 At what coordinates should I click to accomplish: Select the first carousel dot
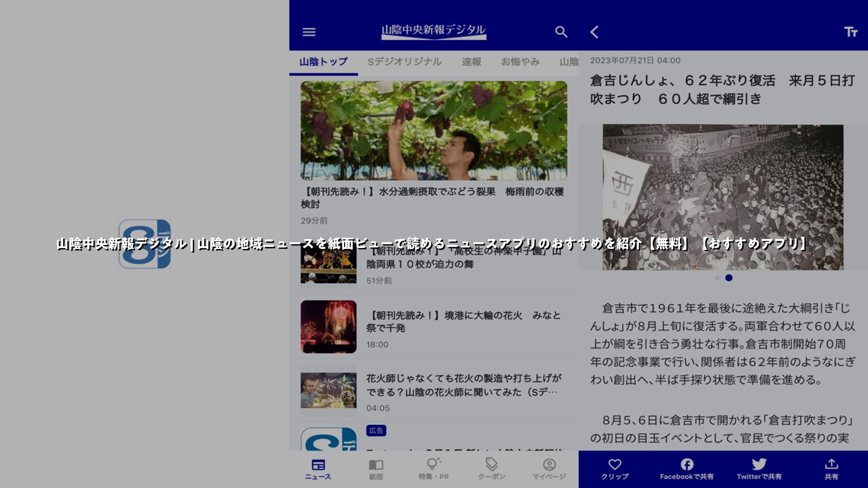[x=717, y=278]
